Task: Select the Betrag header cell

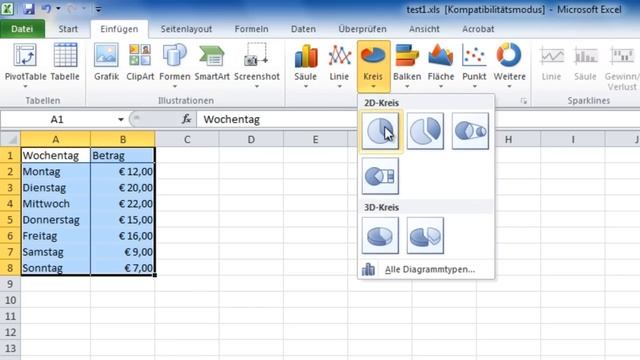Action: click(x=122, y=156)
